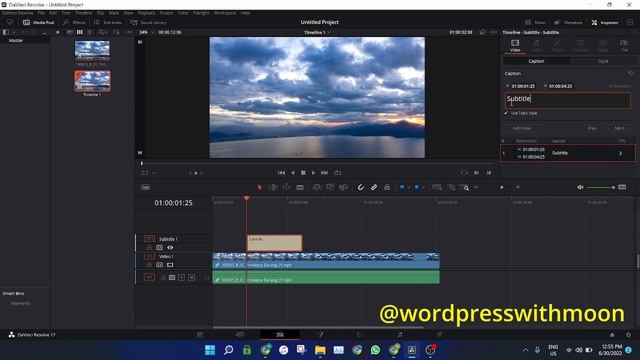Select the Subtitle caption clip on the timeline
Screen dimensions: 640x360
(x=275, y=242)
